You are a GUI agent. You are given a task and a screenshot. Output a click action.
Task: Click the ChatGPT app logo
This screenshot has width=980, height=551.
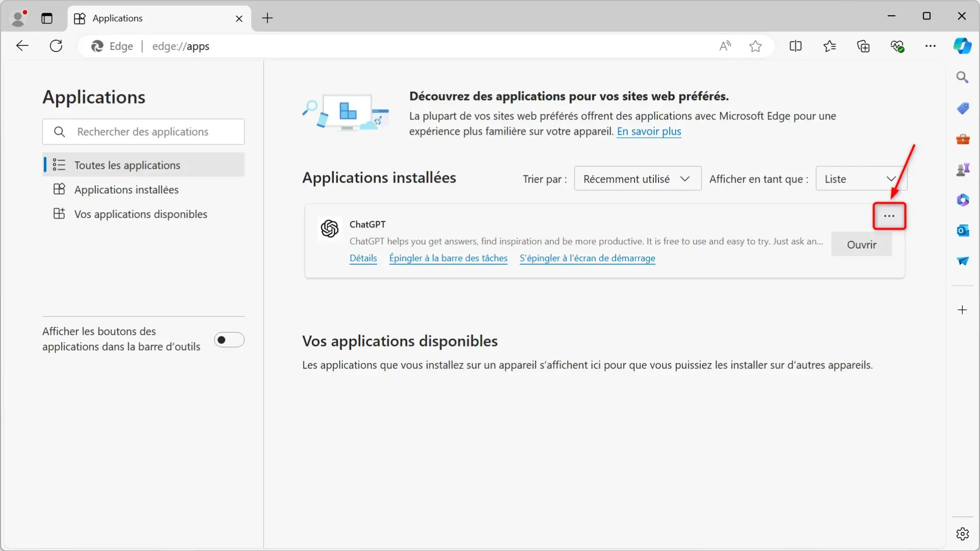pos(330,229)
